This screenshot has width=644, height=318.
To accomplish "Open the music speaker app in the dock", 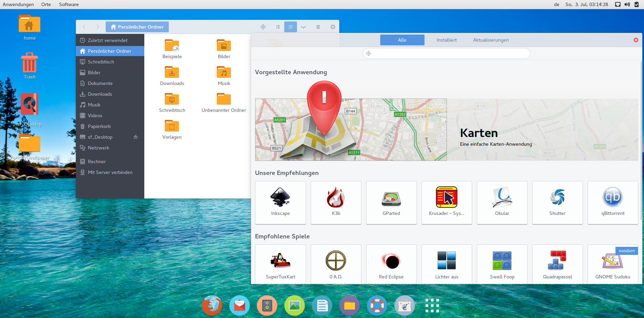I will coord(267,306).
